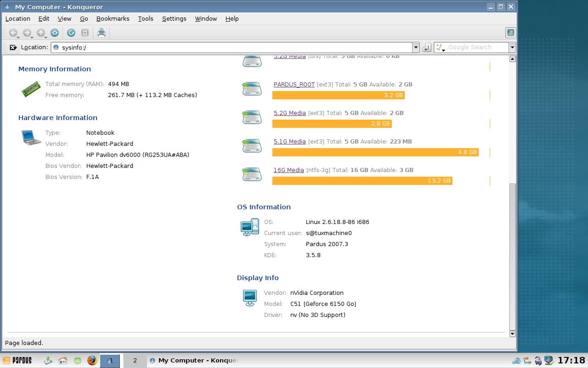
Task: Open the Tools menu
Action: point(146,19)
